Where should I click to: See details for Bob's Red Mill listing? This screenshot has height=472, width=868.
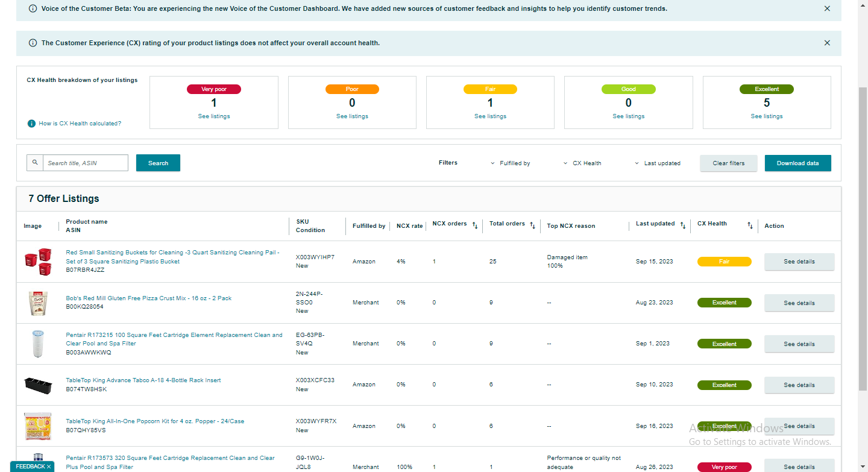click(799, 303)
